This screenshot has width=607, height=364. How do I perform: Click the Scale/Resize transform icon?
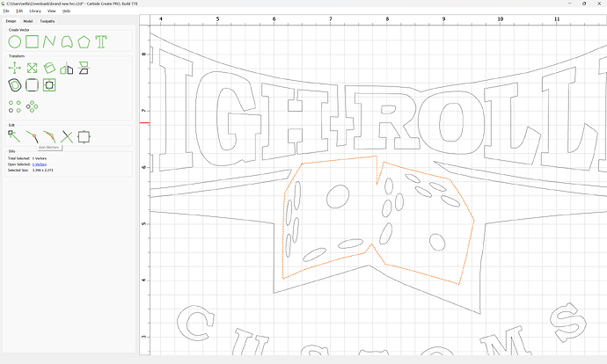pyautogui.click(x=33, y=68)
